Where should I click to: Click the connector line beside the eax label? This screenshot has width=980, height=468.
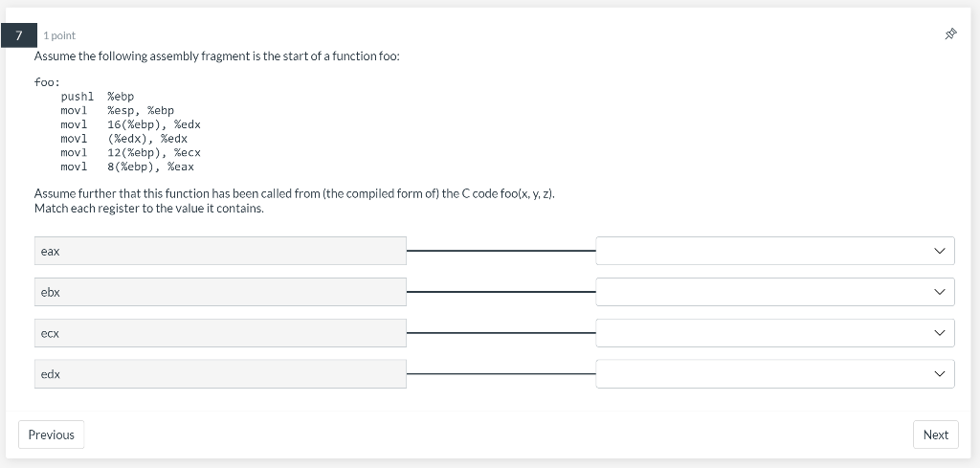click(x=501, y=251)
